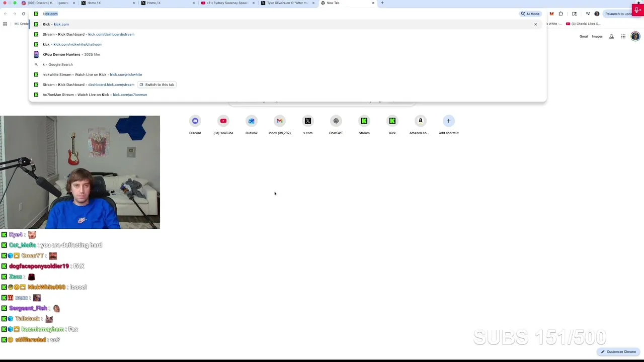Reload the page with refresh icon

(x=23, y=14)
